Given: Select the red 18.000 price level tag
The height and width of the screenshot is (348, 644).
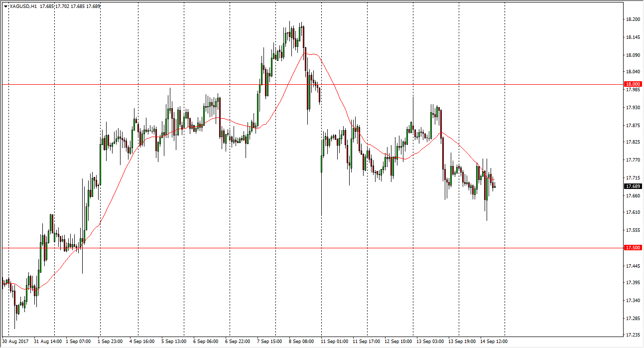Looking at the screenshot, I should coord(633,84).
